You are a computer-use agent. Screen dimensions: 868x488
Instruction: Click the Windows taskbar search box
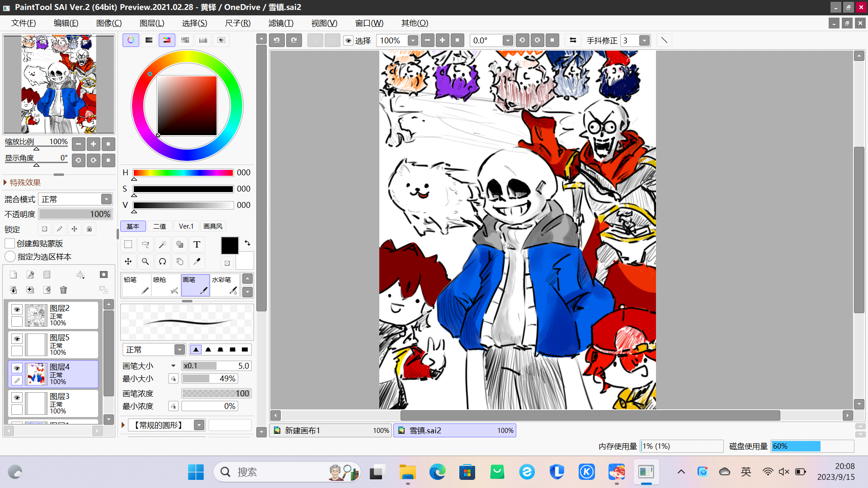coord(287,472)
